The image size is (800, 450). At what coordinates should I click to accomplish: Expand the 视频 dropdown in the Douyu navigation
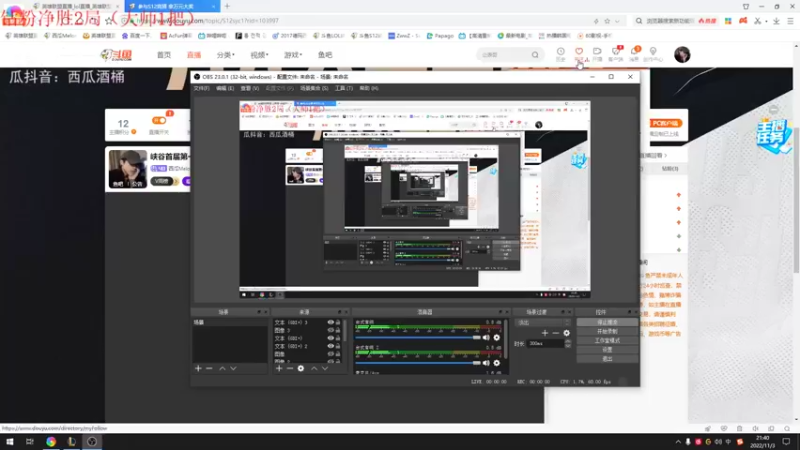point(259,55)
